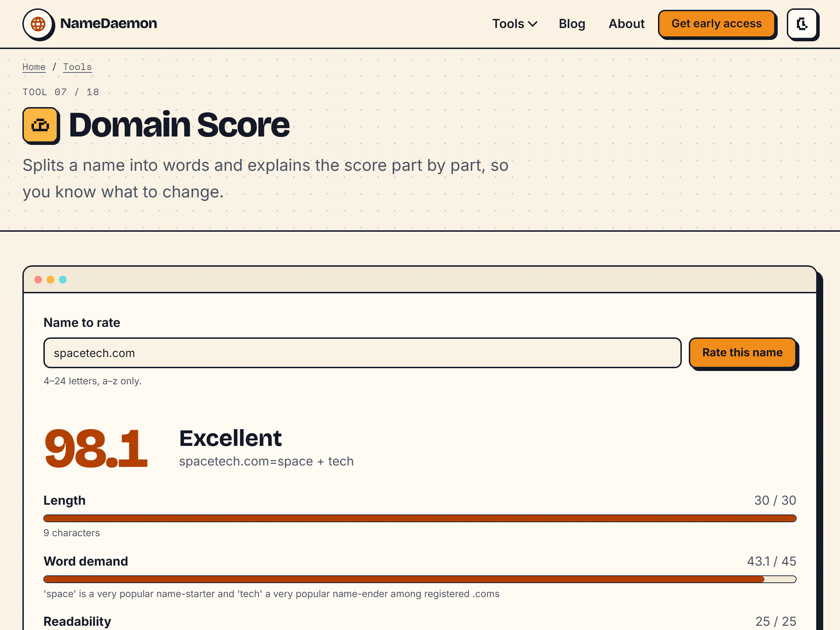The width and height of the screenshot is (840, 630).
Task: Click the NameDaemon globe logo icon
Action: click(38, 24)
